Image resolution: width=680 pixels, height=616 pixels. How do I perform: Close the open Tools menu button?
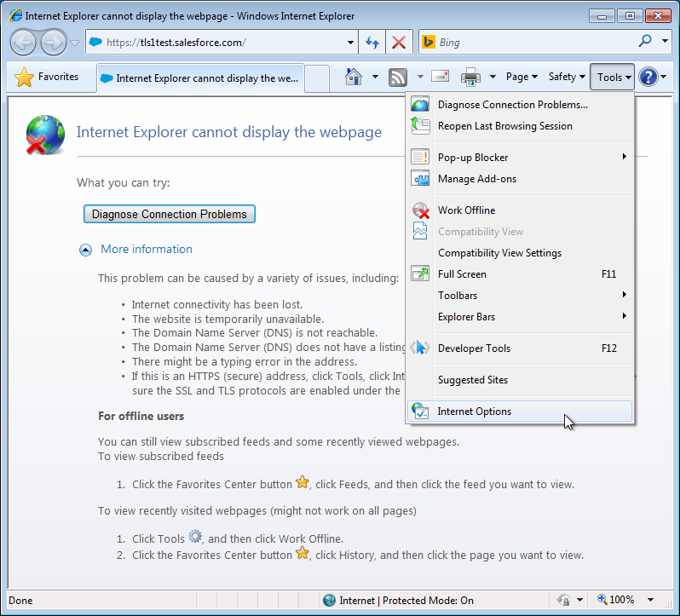click(x=612, y=78)
